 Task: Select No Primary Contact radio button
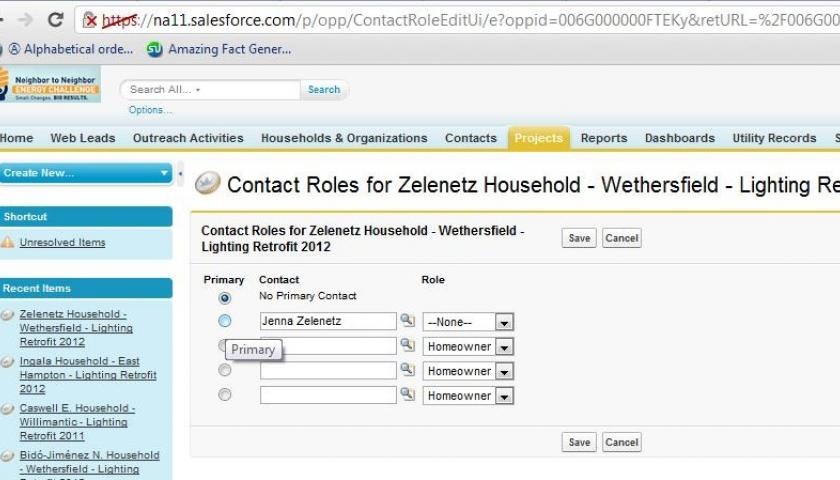coord(225,298)
